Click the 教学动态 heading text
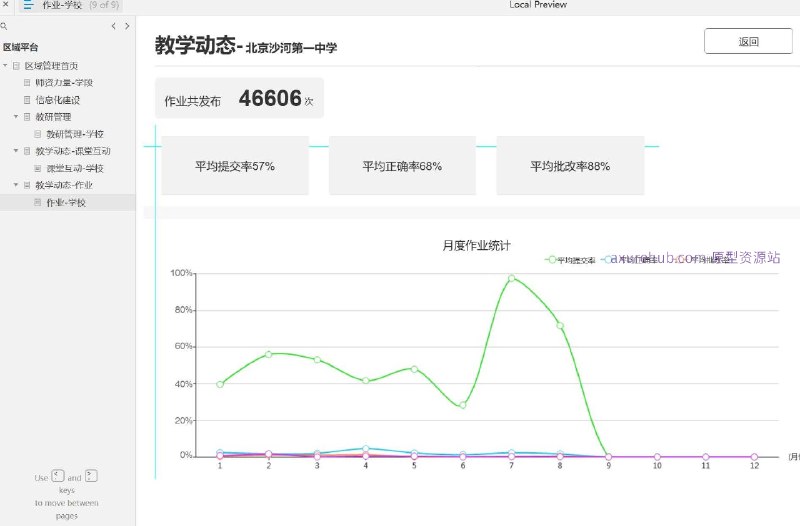Image resolution: width=800 pixels, height=526 pixels. pos(195,45)
